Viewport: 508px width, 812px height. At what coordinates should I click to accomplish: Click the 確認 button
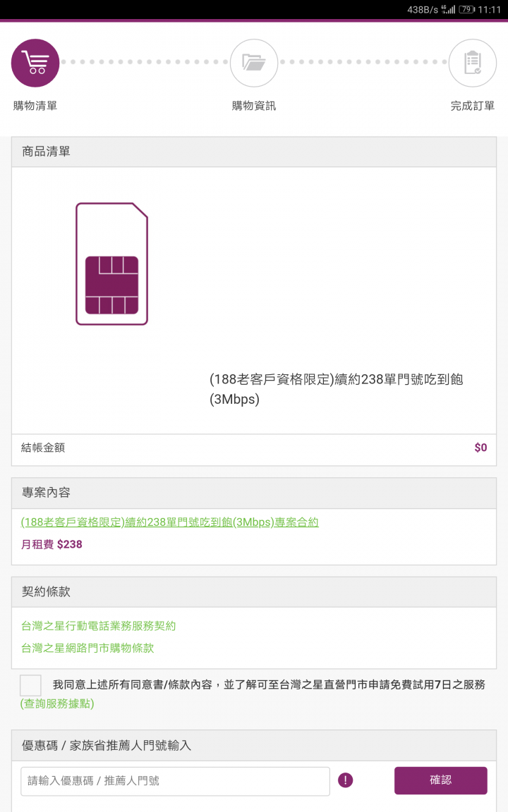coord(440,780)
